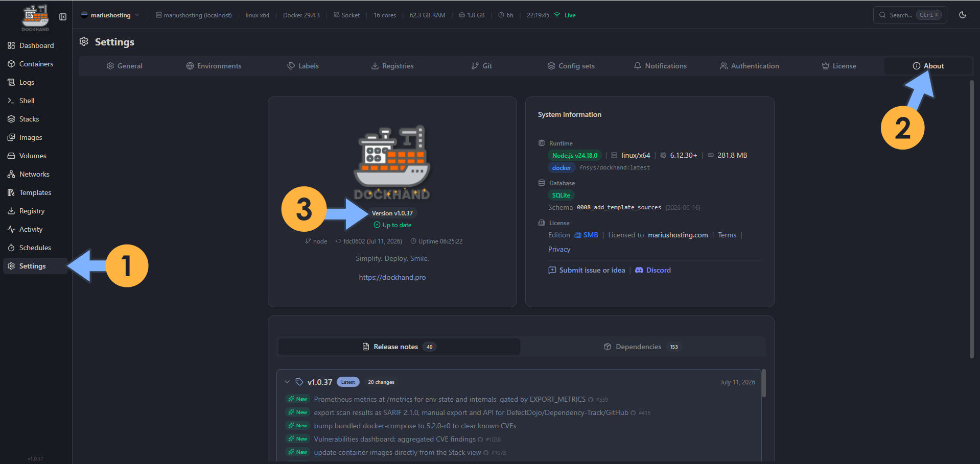Open Dashboard in the sidebar
Image resolution: width=980 pixels, height=464 pixels.
click(x=35, y=45)
